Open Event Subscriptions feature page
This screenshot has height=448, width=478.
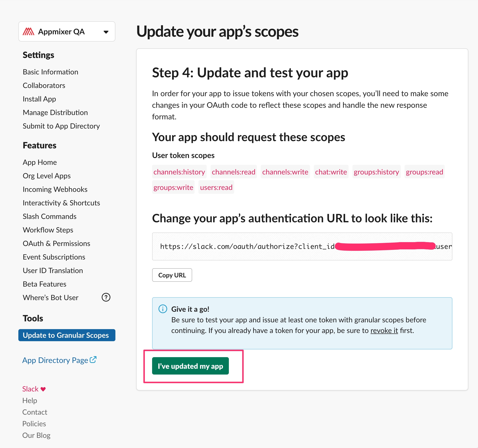(x=54, y=257)
